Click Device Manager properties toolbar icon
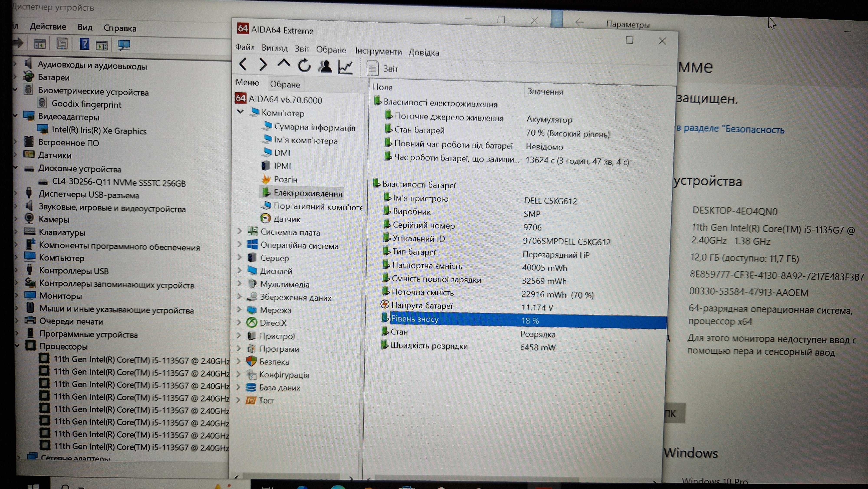The width and height of the screenshot is (868, 489). (x=62, y=43)
